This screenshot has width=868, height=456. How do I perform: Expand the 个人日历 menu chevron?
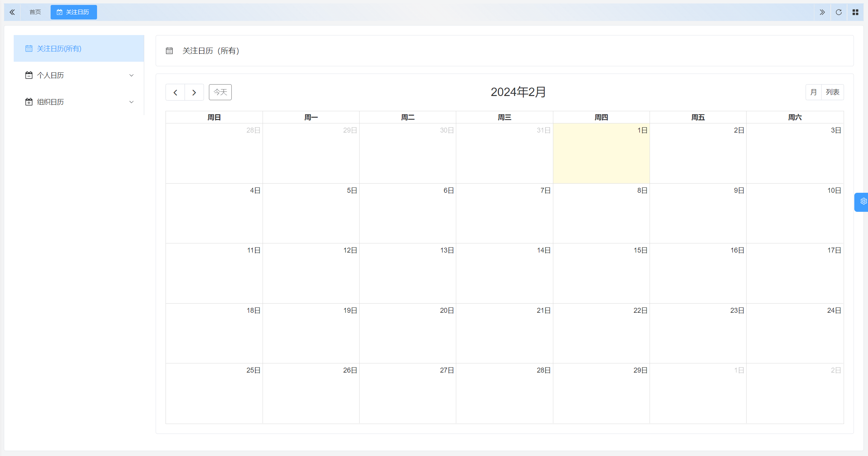pyautogui.click(x=132, y=75)
